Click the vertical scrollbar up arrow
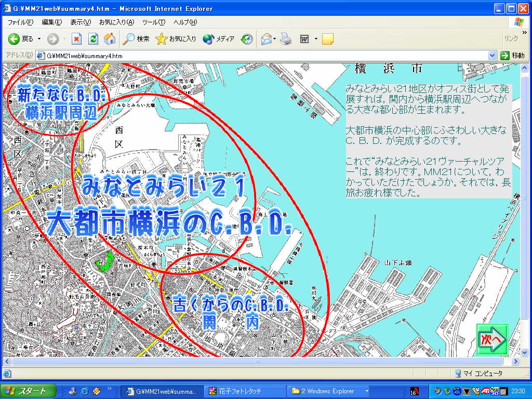Image resolution: width=532 pixels, height=399 pixels. click(525, 68)
